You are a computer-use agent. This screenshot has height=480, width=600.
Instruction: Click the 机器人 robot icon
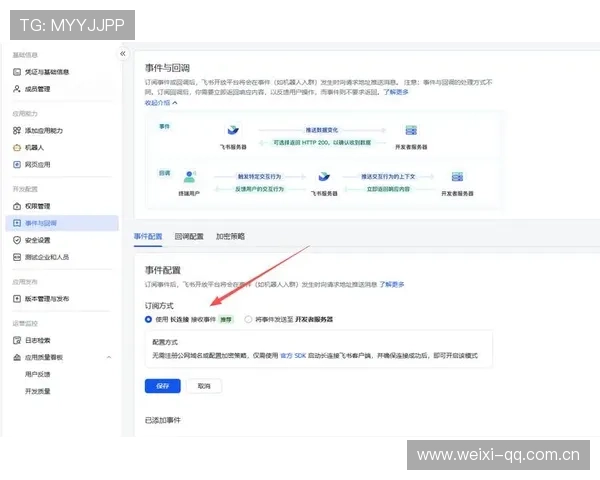(17, 147)
